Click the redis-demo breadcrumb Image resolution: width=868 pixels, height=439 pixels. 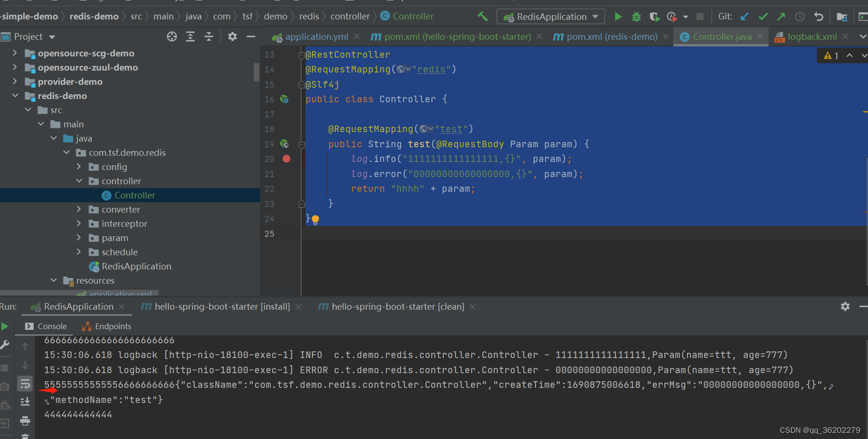[94, 17]
